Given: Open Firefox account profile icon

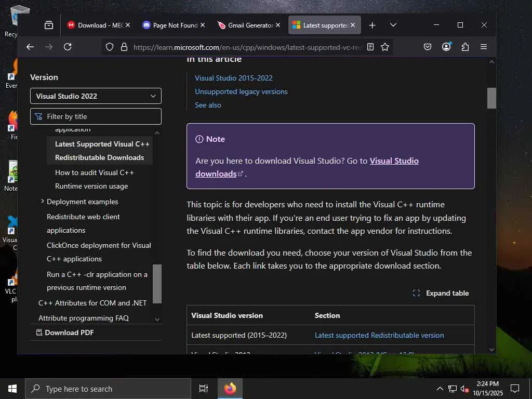Looking at the screenshot, I should (446, 47).
